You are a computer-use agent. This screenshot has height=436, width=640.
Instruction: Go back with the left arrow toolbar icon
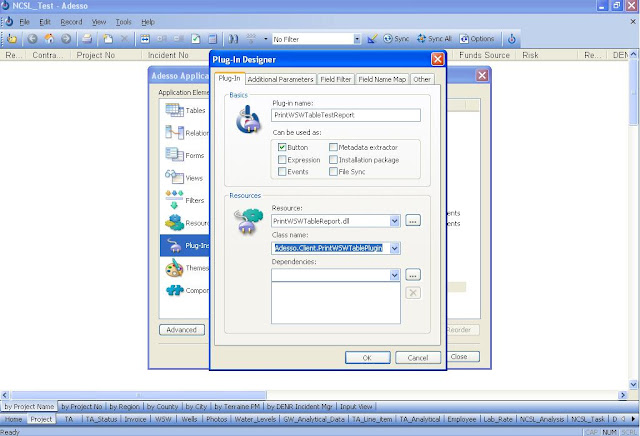[32, 39]
